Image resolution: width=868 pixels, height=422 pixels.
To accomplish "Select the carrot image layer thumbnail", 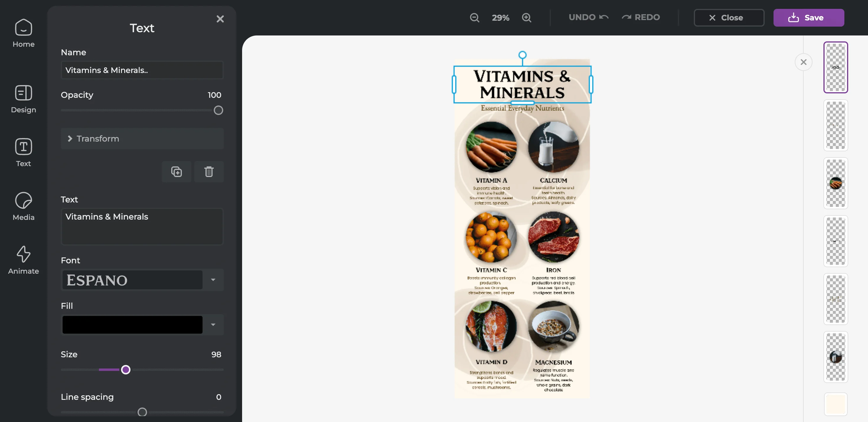I will 836,183.
